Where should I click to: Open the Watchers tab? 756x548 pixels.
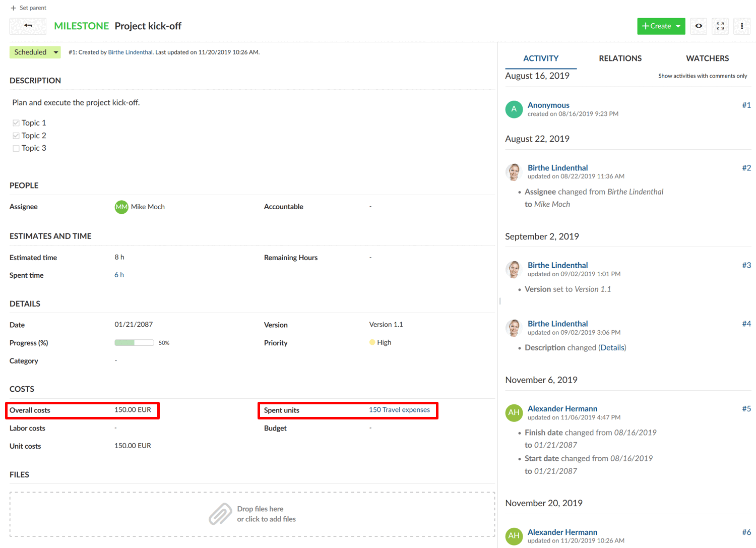point(707,58)
